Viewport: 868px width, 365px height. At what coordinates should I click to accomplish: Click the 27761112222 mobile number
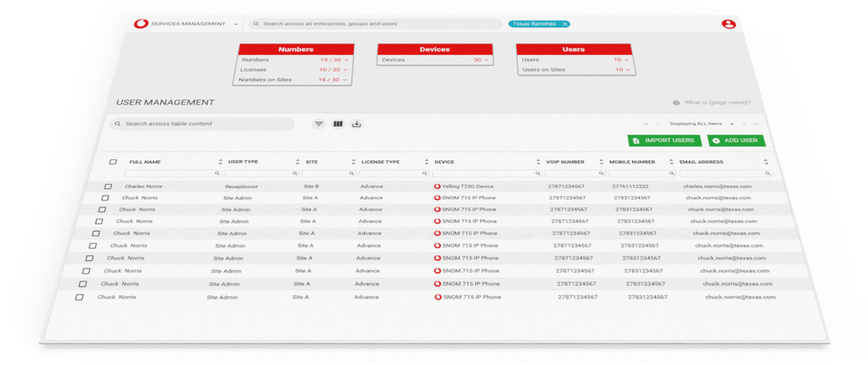(x=631, y=187)
